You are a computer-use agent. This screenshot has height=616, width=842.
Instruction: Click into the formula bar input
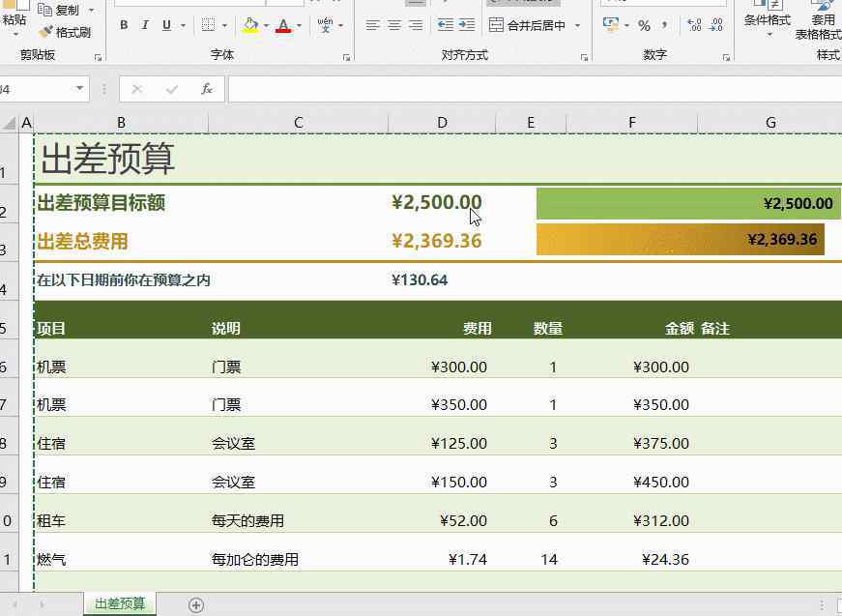tap(532, 89)
